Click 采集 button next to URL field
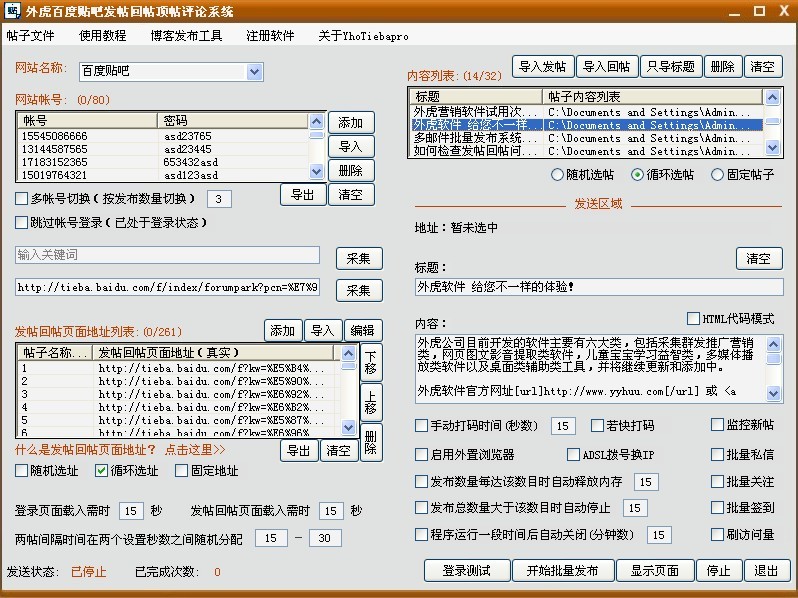798x598 pixels. click(x=359, y=291)
